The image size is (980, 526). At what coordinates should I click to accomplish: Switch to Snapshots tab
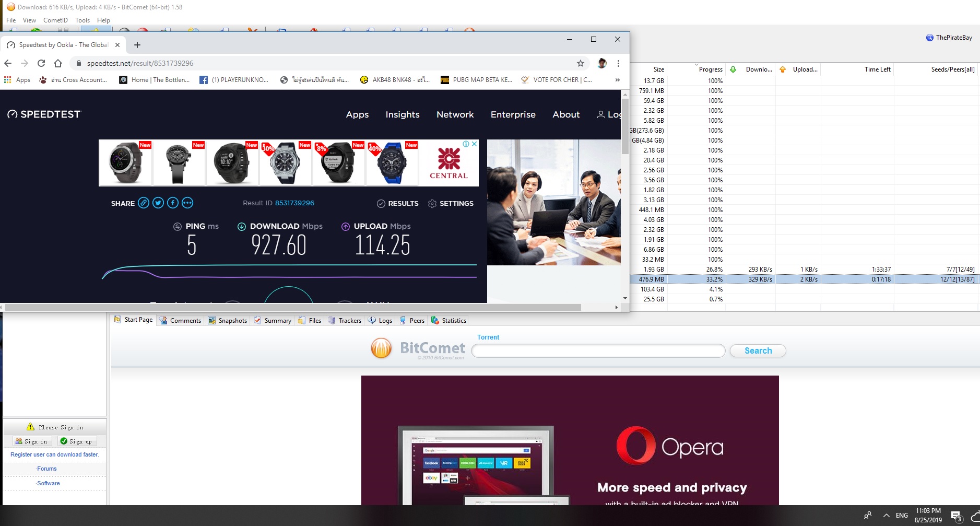pyautogui.click(x=228, y=321)
